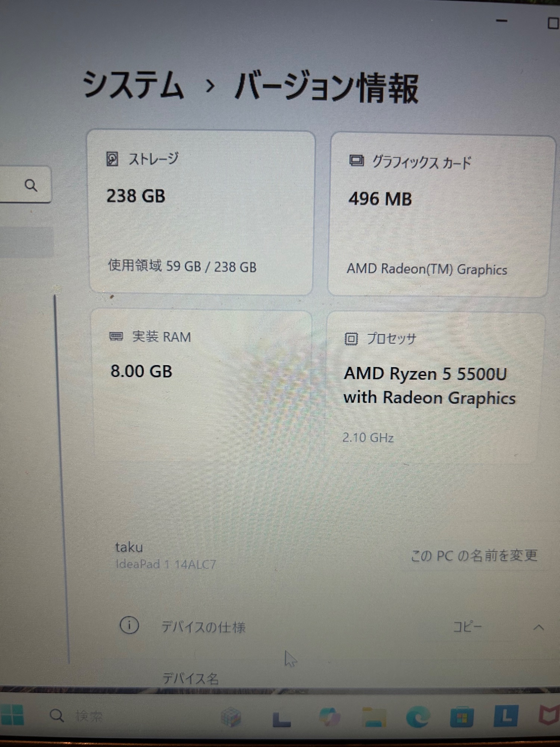
Task: Minimize the Settings window
Action: pyautogui.click(x=501, y=21)
